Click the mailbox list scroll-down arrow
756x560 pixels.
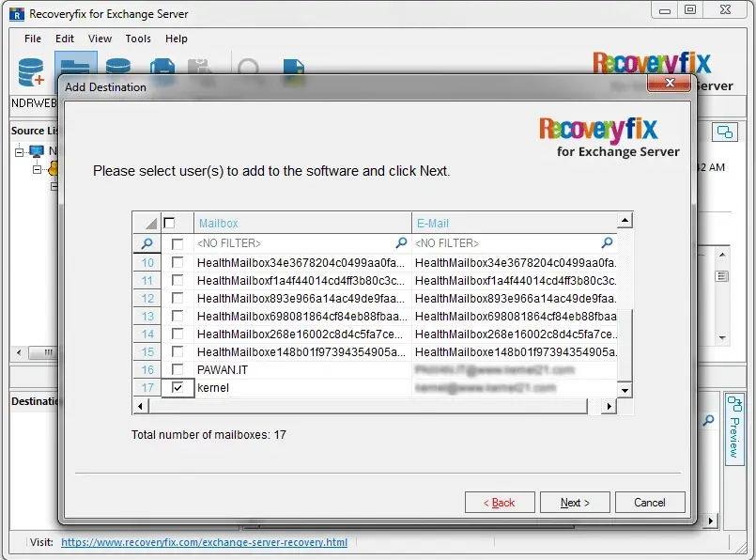click(625, 390)
